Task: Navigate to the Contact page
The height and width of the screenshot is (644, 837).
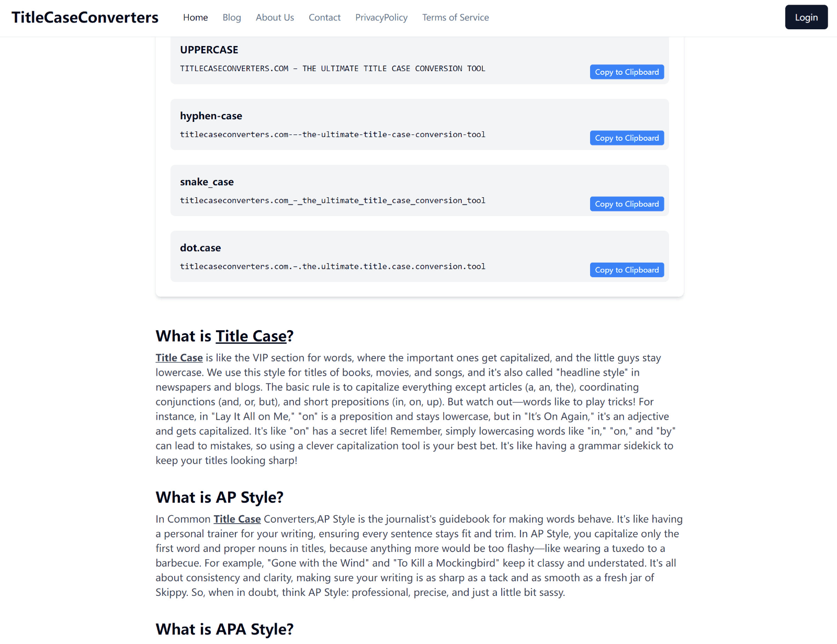Action: (324, 17)
